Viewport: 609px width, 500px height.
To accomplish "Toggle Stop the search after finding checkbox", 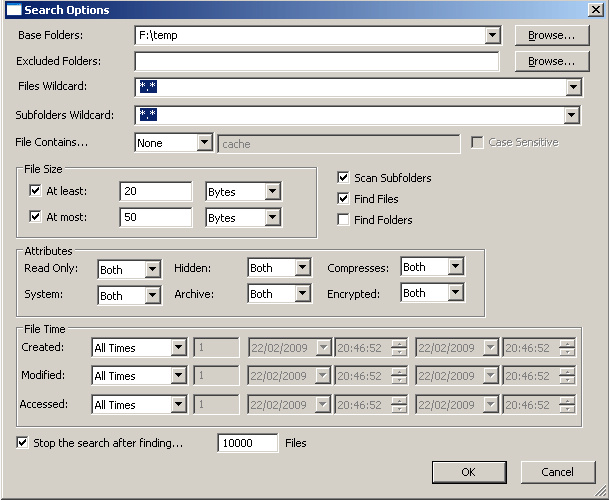I will point(22,443).
